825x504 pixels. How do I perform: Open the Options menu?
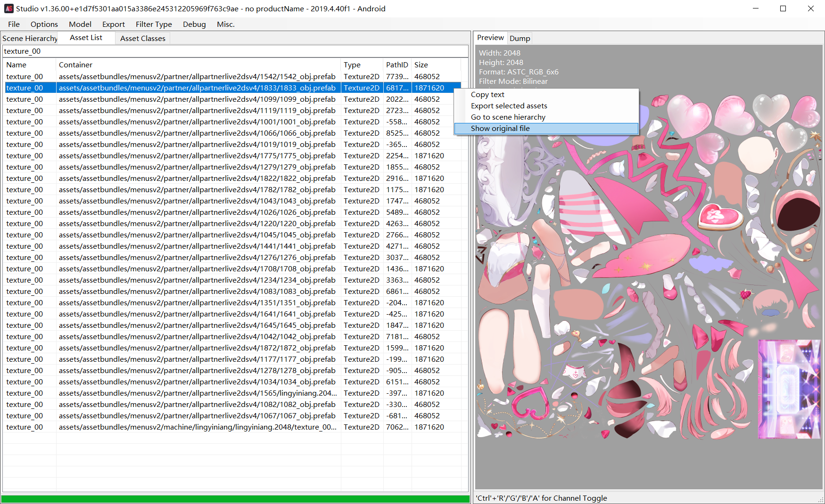44,24
